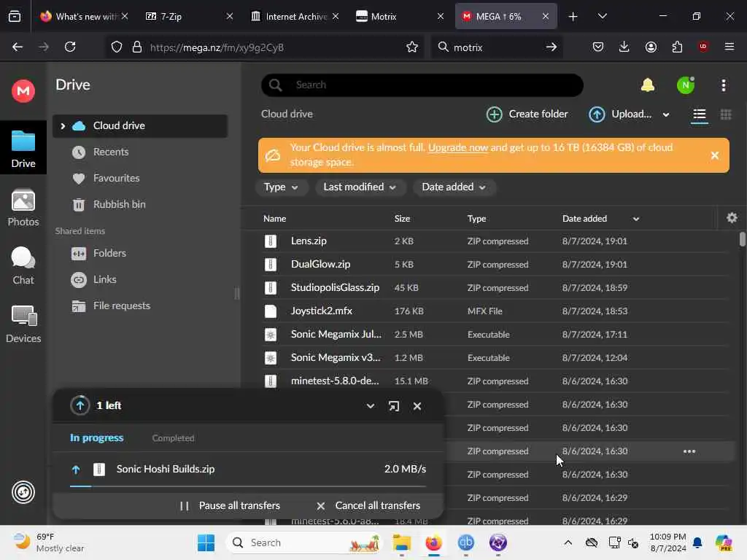
Task: Sort by Size column
Action: (x=402, y=219)
